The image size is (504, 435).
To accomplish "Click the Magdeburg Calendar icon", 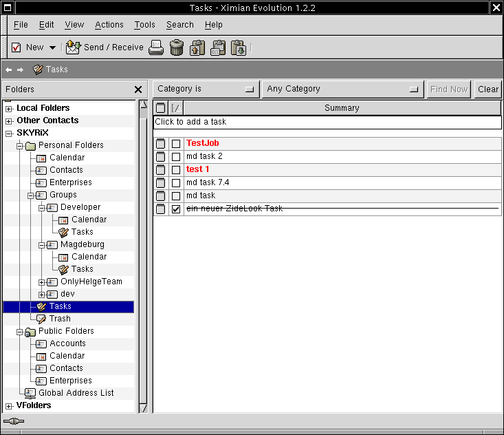I will pos(63,257).
